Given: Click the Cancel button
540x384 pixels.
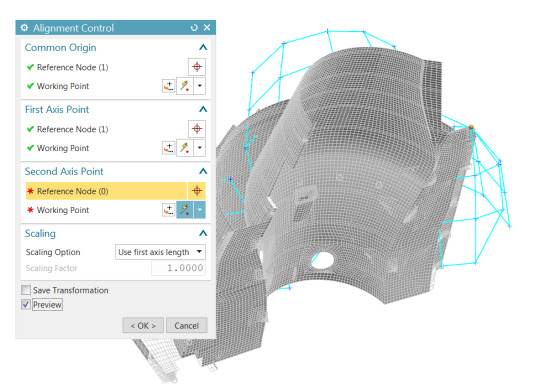Looking at the screenshot, I should pos(187,325).
